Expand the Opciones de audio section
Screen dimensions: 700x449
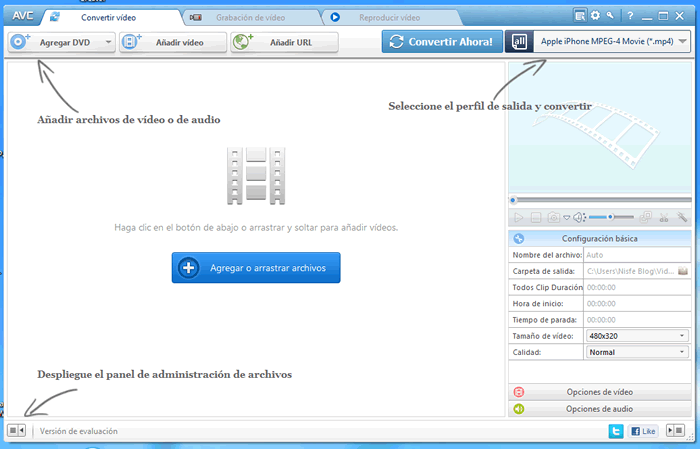598,408
